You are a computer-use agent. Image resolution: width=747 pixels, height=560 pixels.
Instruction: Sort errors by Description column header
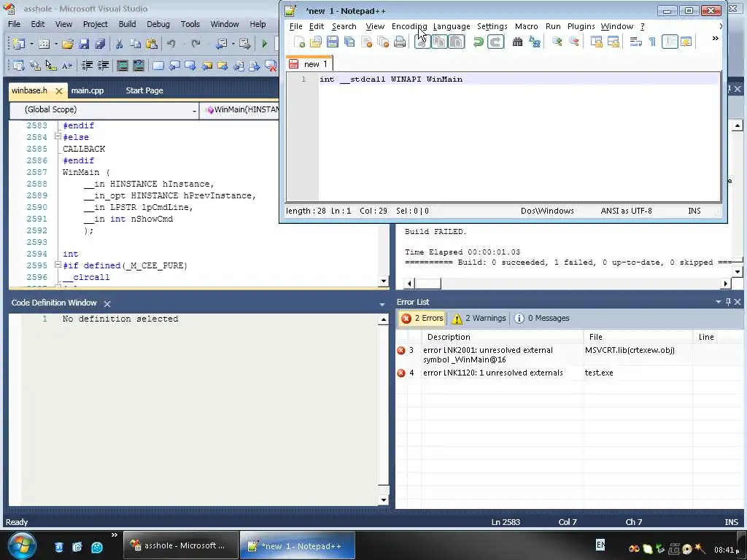click(x=502, y=337)
